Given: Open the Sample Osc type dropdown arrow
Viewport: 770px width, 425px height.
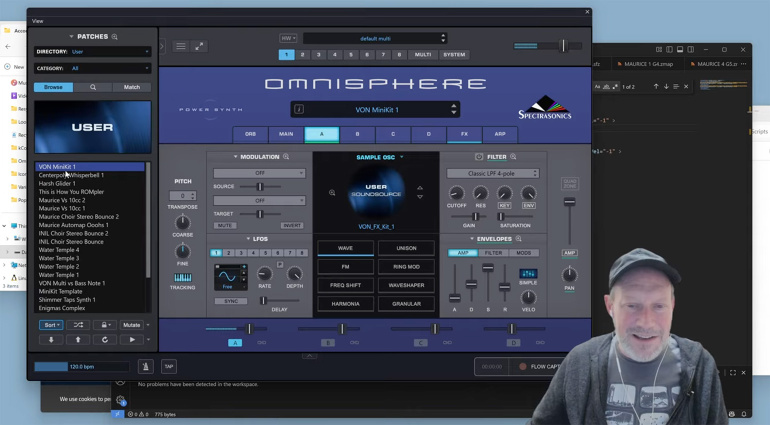Looking at the screenshot, I should (x=402, y=157).
